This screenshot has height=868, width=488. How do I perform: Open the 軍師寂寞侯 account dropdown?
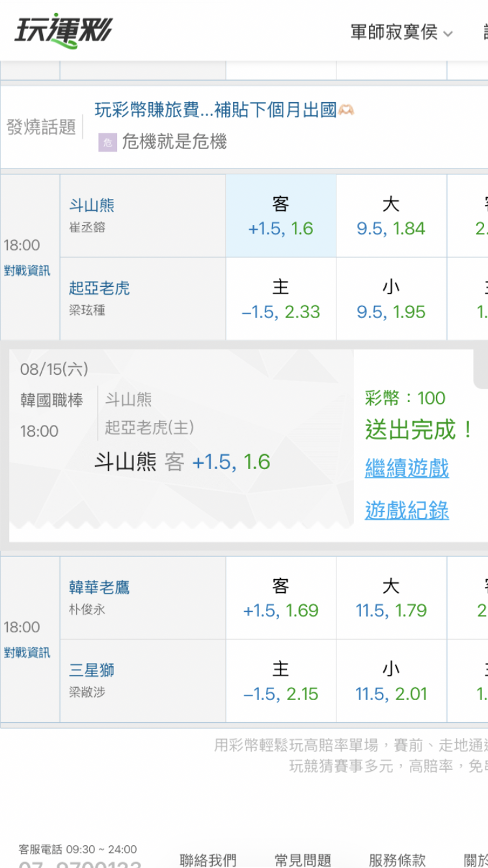[401, 33]
